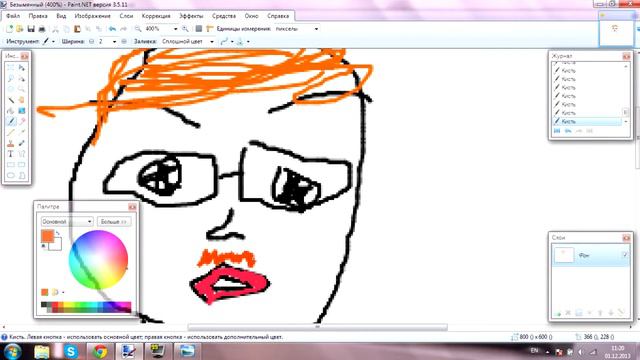Open the Эффекты menu
This screenshot has width=640, height=360.
(x=191, y=16)
